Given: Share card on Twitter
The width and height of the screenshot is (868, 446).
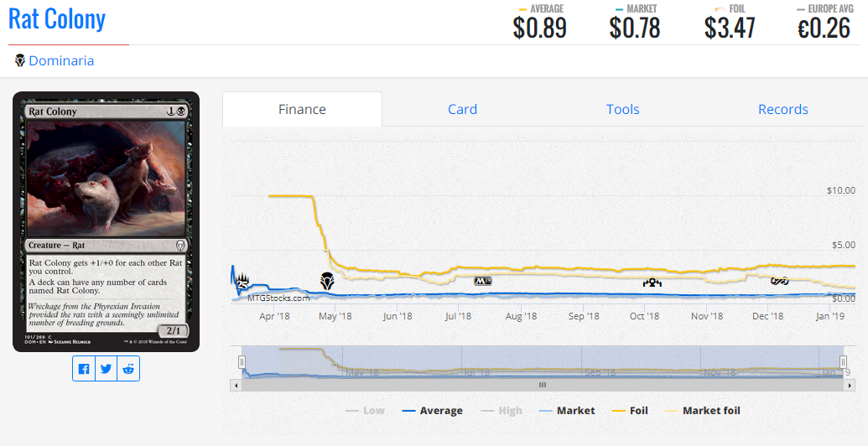Looking at the screenshot, I should tap(106, 369).
